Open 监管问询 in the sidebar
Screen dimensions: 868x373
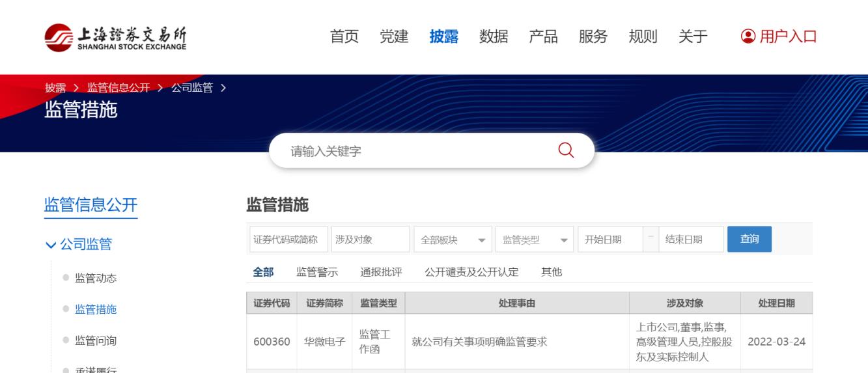[x=96, y=340]
